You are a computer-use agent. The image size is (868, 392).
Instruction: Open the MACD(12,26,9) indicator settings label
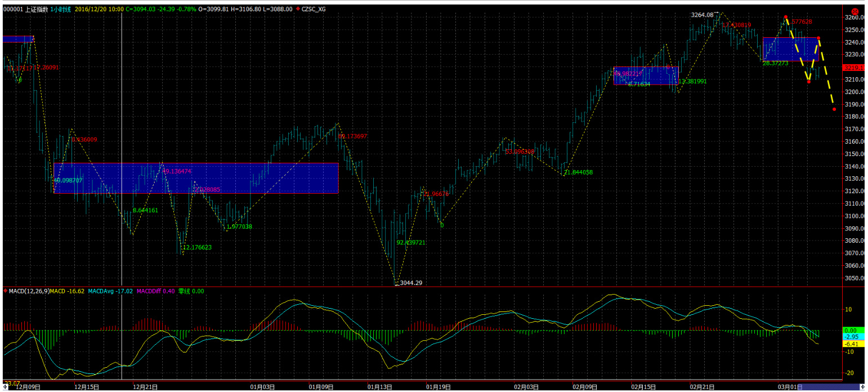[x=29, y=291]
